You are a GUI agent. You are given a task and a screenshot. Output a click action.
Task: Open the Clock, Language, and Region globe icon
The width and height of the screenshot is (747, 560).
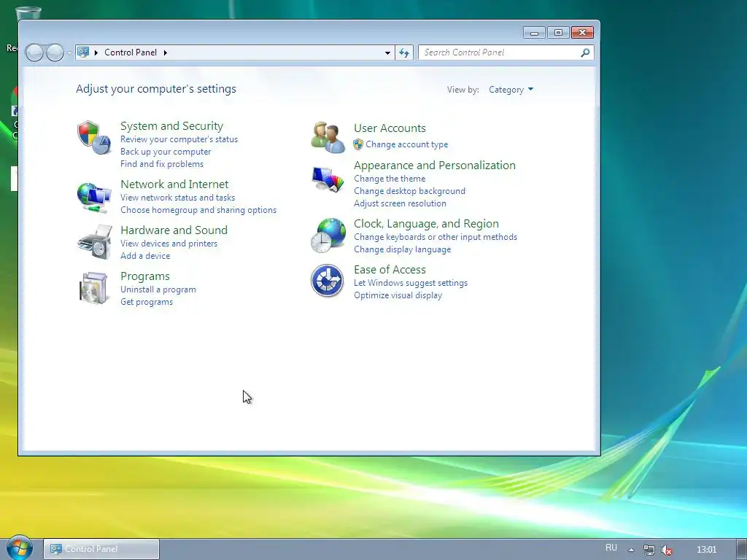coord(328,236)
